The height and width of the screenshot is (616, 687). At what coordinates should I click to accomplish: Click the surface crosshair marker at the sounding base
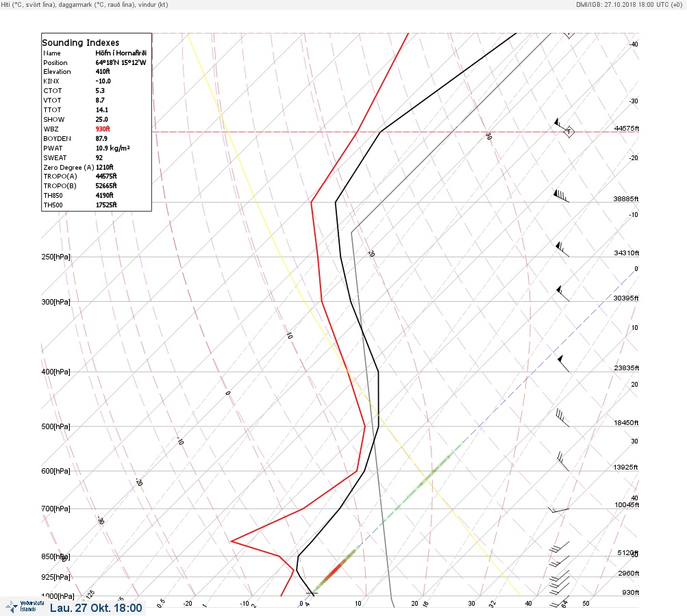point(312,593)
